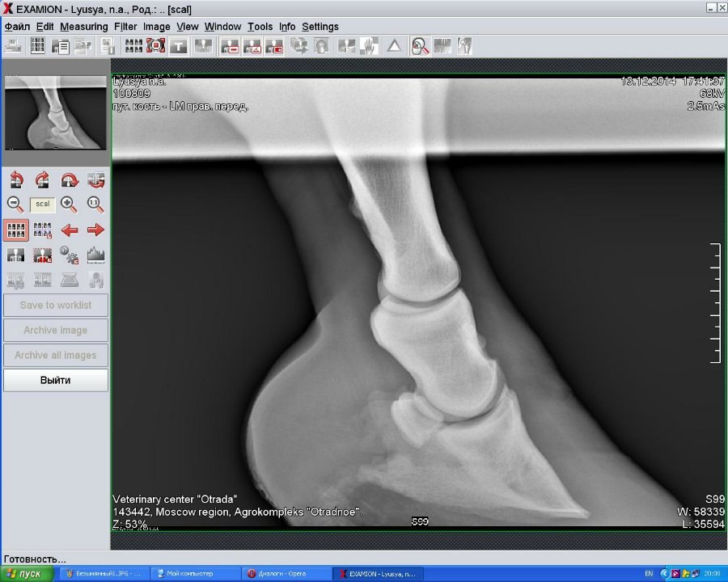The image size is (728, 582).
Task: Open the histogram tool icon
Action: coord(95,255)
